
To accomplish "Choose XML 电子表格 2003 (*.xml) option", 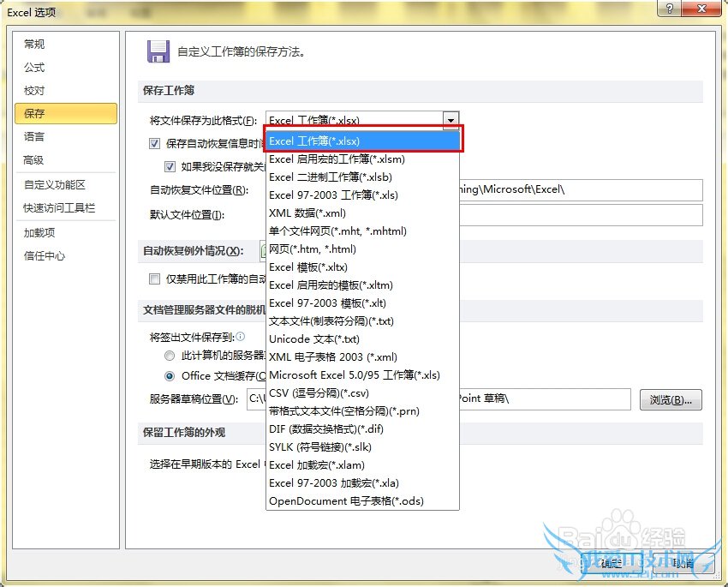I will click(362, 356).
